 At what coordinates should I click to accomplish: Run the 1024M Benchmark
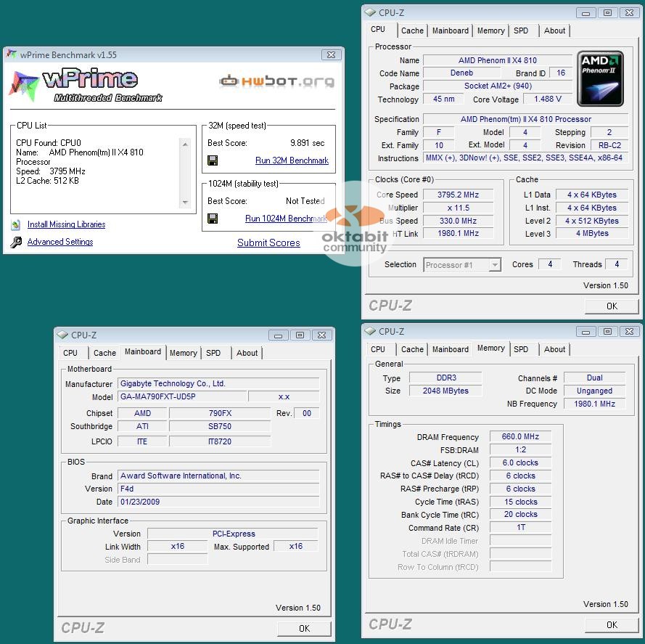coord(286,219)
